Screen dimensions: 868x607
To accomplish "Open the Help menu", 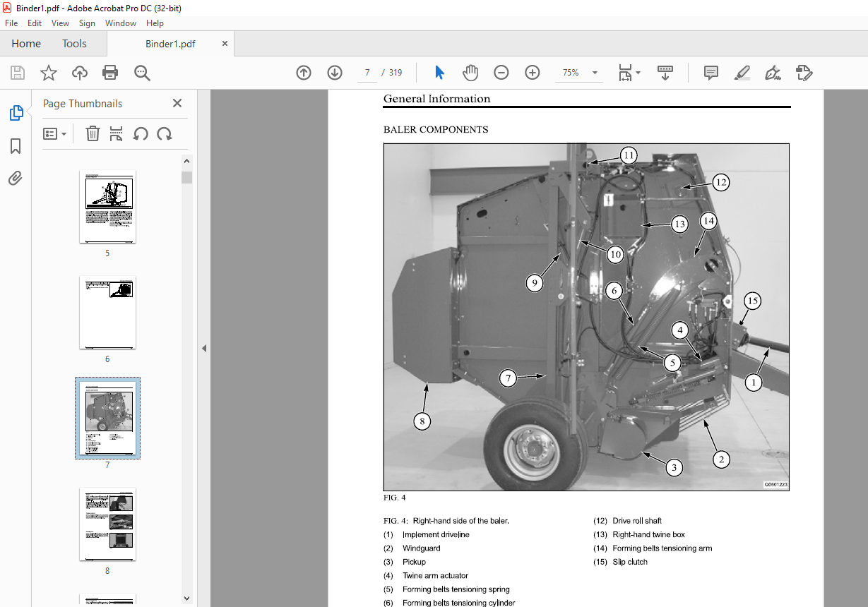I will (155, 23).
